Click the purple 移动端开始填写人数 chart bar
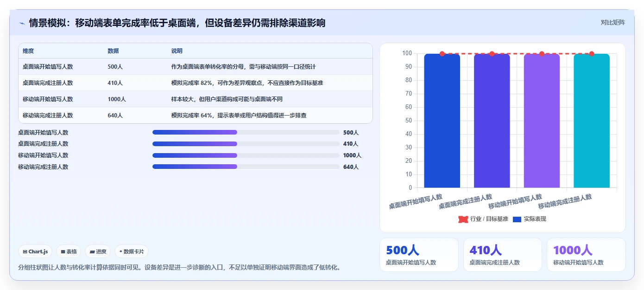The height and width of the screenshot is (290, 644). click(x=542, y=121)
